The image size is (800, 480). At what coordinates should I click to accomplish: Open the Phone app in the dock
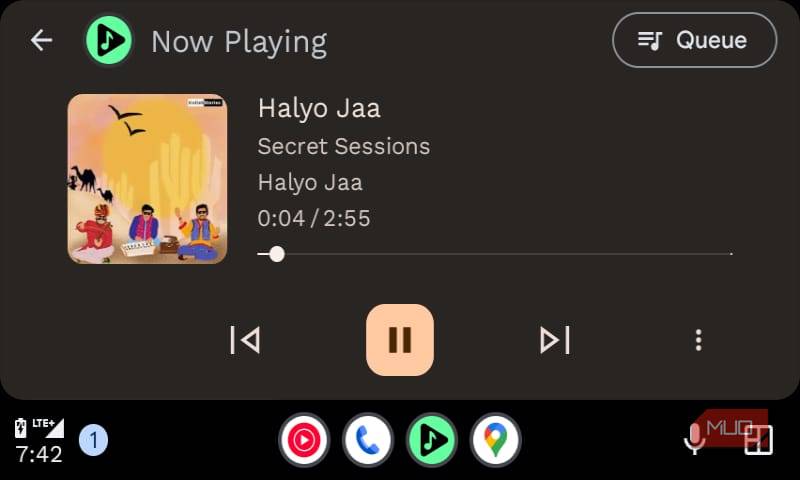pos(368,440)
